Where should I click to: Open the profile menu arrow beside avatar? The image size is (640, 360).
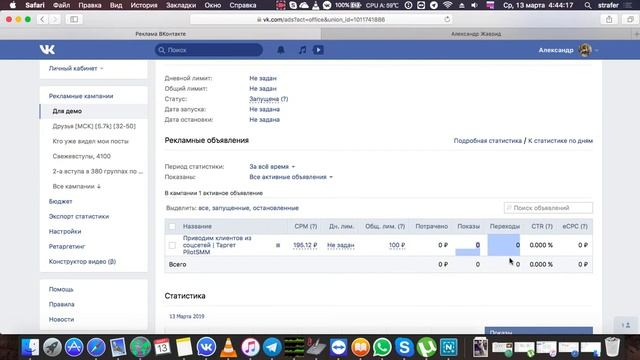tap(597, 50)
